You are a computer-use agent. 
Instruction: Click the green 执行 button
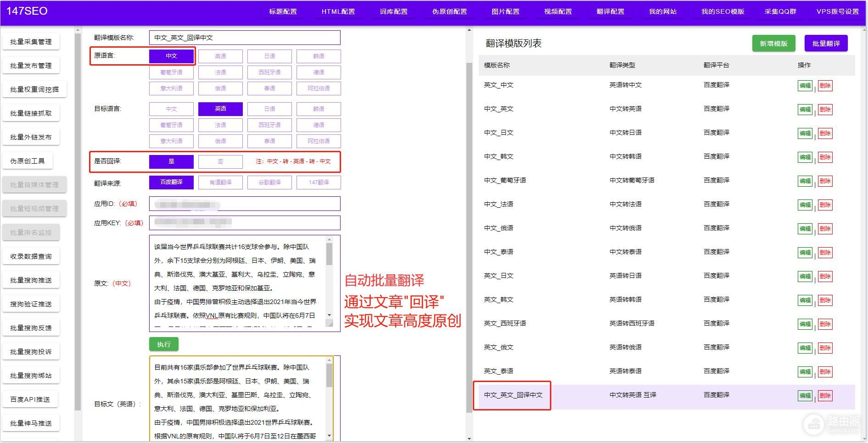164,344
